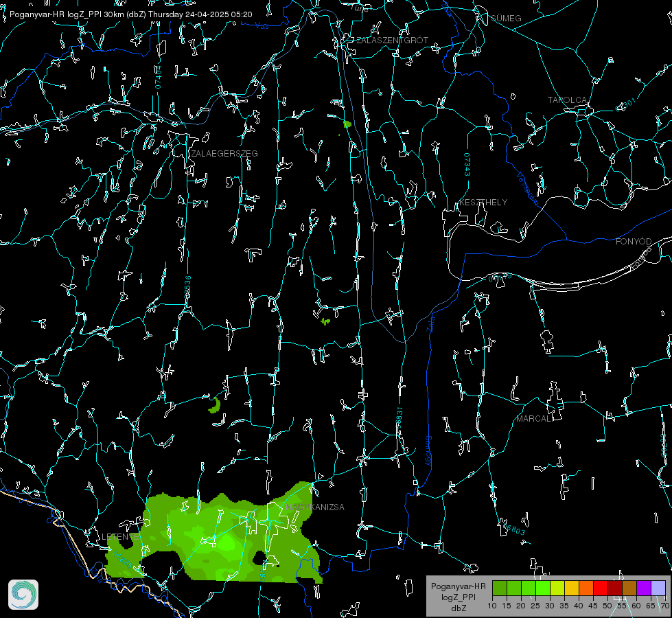Screen dimensions: 672x618
Task: Click the MARCALI town label
Action: (x=535, y=419)
